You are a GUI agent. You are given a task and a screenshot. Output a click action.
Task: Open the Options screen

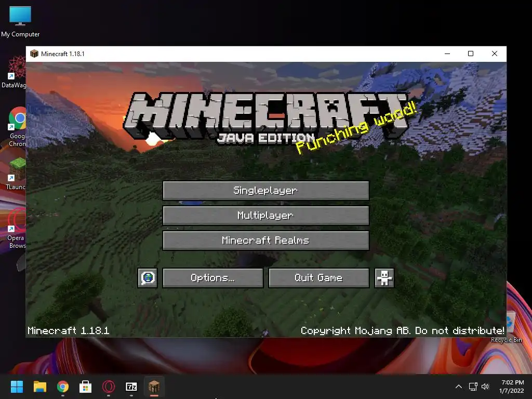click(212, 278)
